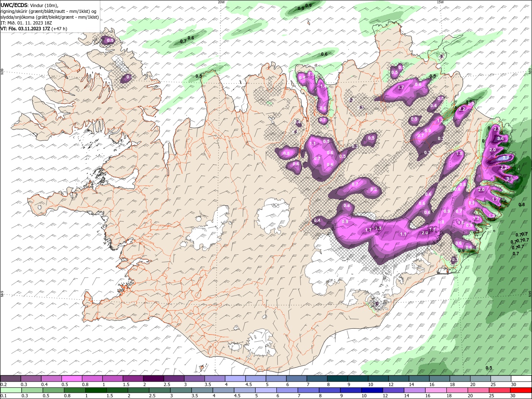This screenshot has width=532, height=399.
Task: Pick the light pink 16 rain scale swatch
Action: point(436,390)
